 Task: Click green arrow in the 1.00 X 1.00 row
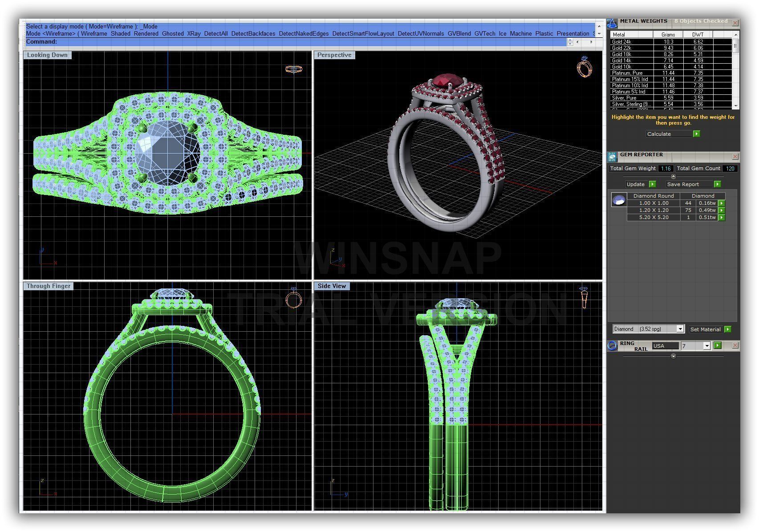point(722,203)
